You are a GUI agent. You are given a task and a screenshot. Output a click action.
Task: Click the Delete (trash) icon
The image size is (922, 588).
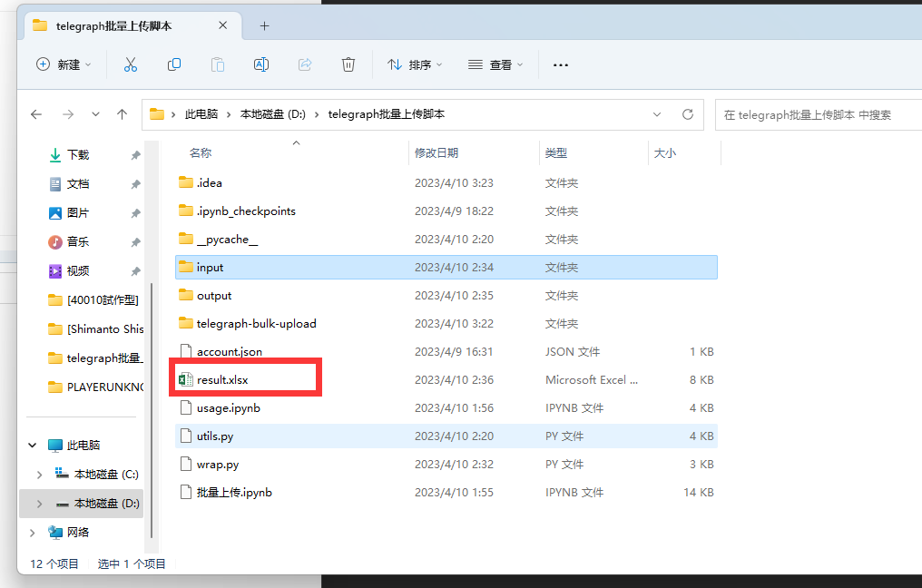tap(348, 64)
